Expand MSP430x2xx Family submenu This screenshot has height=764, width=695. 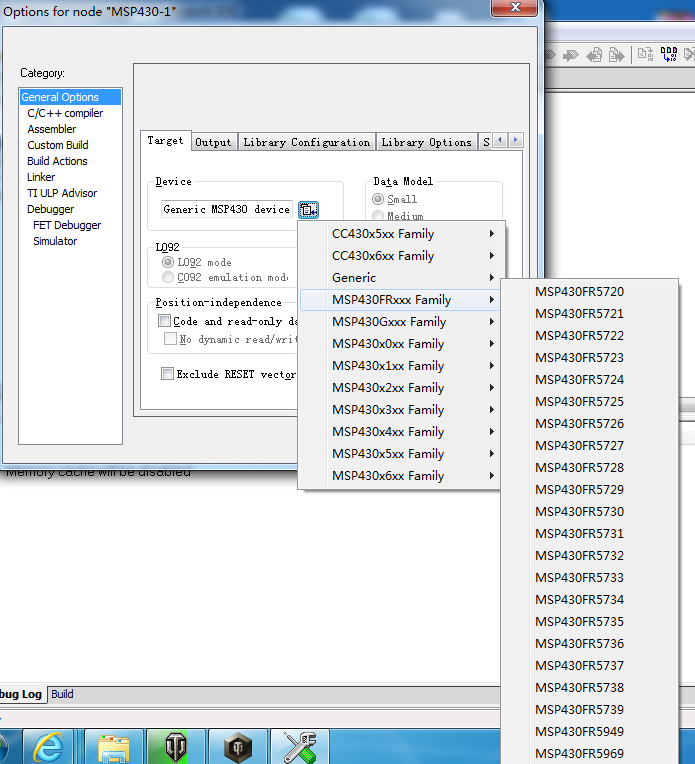tap(400, 387)
